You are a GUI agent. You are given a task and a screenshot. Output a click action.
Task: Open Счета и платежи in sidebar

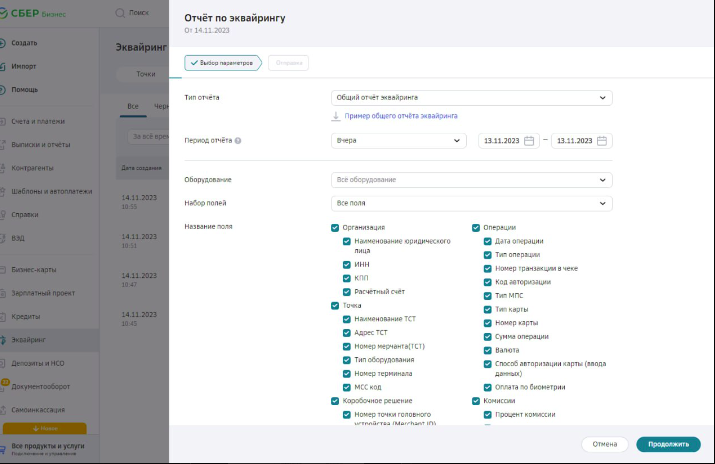38,122
